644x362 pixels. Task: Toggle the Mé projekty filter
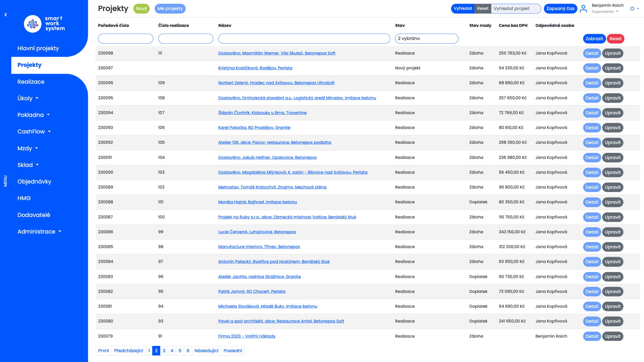click(170, 9)
